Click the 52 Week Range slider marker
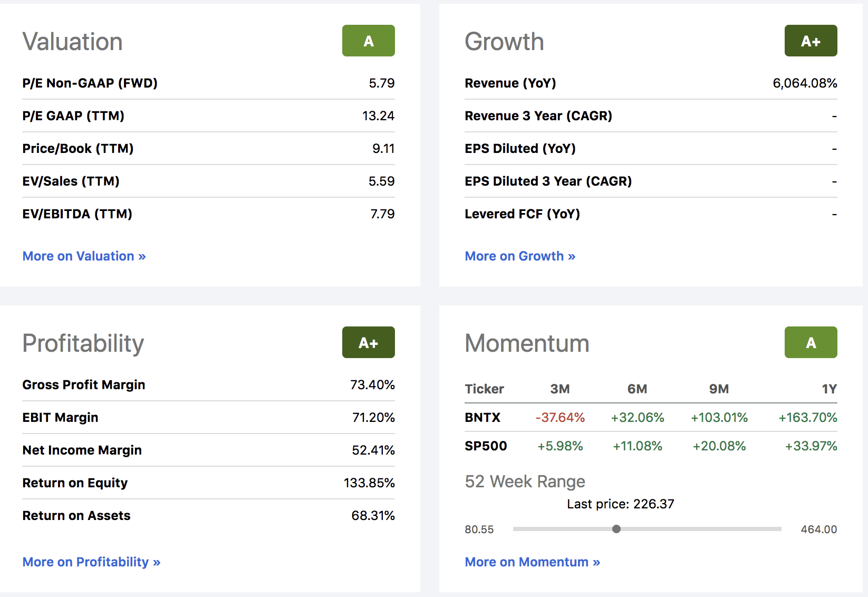868x597 pixels. (x=616, y=529)
